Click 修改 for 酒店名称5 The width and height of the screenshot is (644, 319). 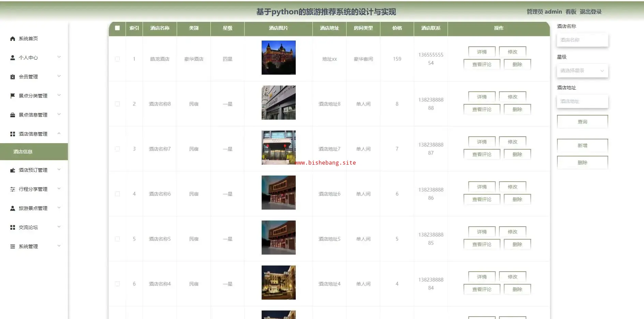(x=512, y=232)
